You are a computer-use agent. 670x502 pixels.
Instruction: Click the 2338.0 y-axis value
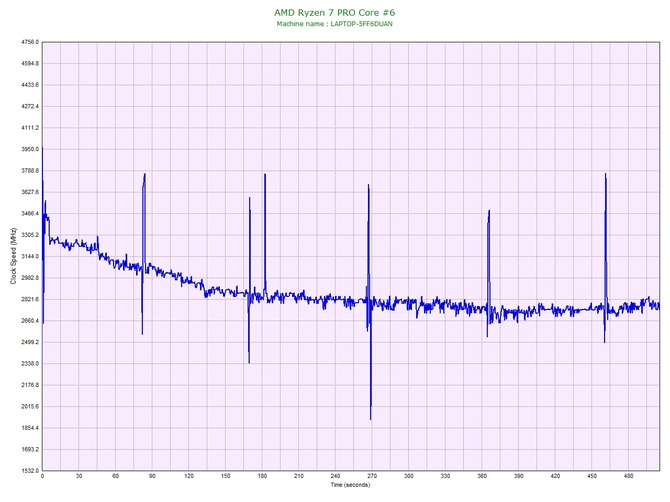(30, 364)
